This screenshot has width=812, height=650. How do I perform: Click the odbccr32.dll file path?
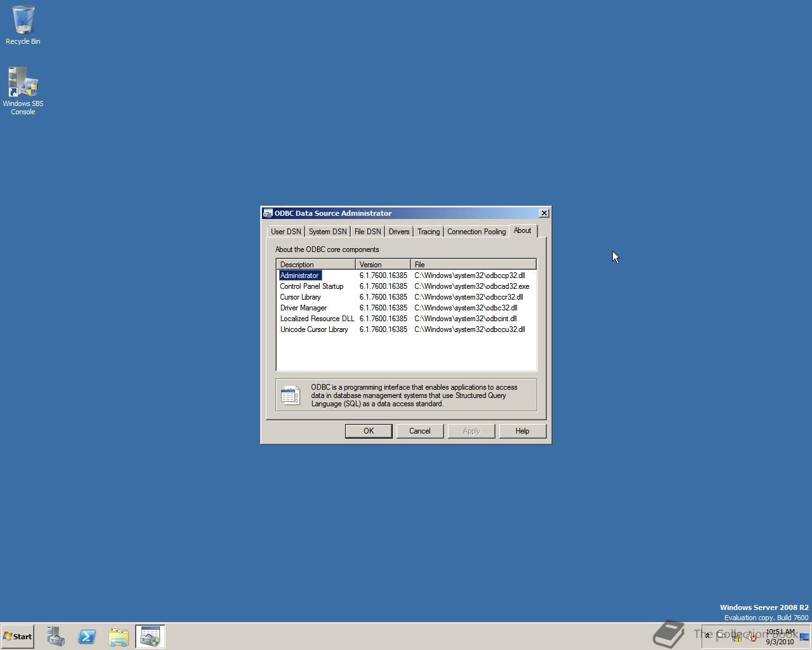pyautogui.click(x=469, y=297)
